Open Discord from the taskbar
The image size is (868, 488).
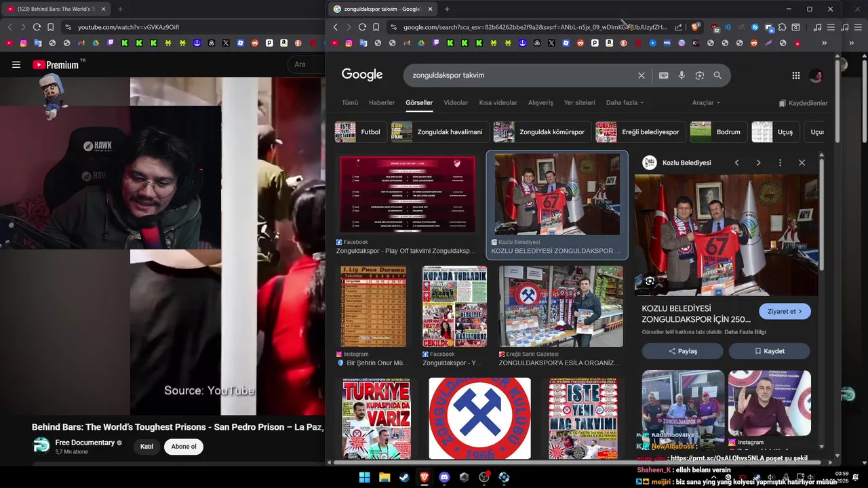tap(444, 477)
